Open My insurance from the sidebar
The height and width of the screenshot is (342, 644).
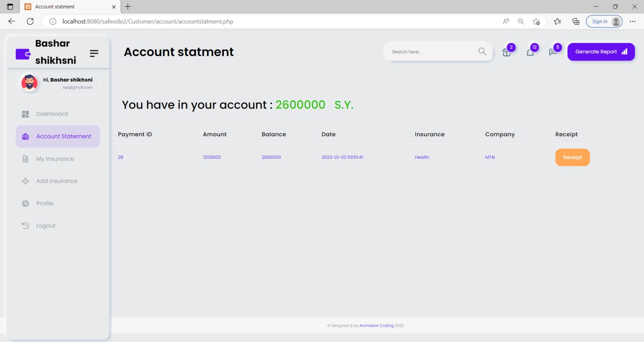point(55,159)
